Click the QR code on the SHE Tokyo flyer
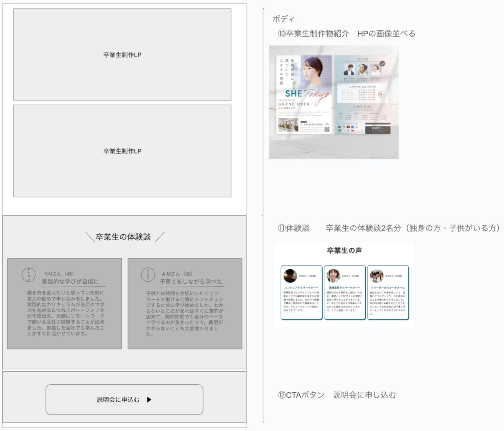504x431 pixels. click(327, 129)
